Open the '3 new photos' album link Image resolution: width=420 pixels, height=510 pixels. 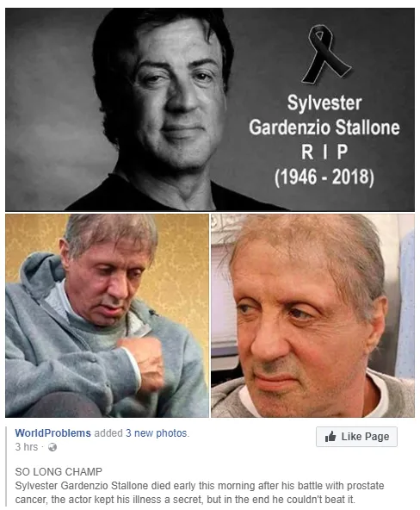157,433
